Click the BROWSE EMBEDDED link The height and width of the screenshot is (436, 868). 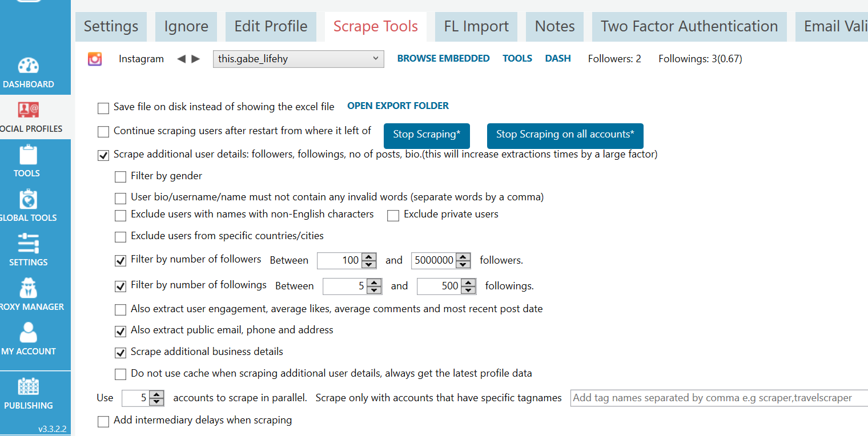443,58
